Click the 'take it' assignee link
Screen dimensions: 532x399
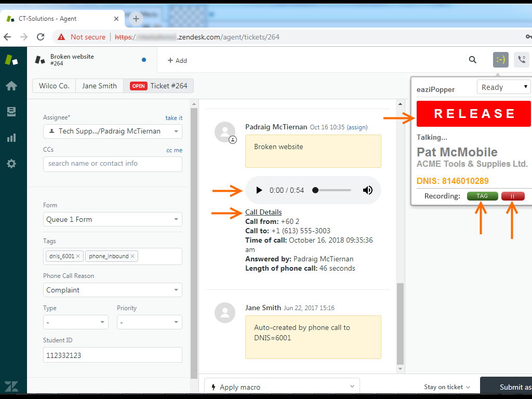point(174,118)
